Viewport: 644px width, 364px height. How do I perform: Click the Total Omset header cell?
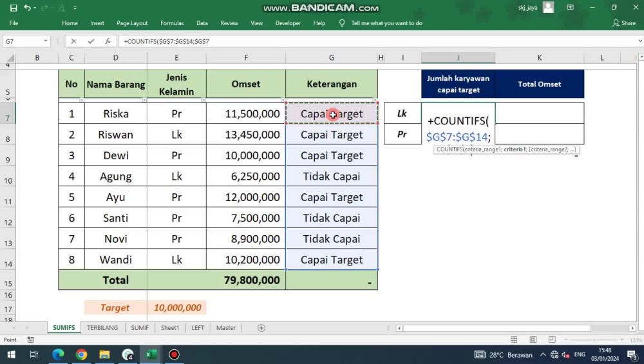click(539, 84)
